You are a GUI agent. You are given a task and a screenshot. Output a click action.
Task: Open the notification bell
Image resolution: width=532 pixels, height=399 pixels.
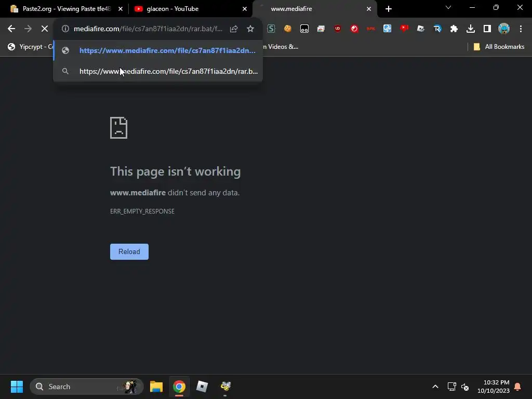[x=518, y=387]
